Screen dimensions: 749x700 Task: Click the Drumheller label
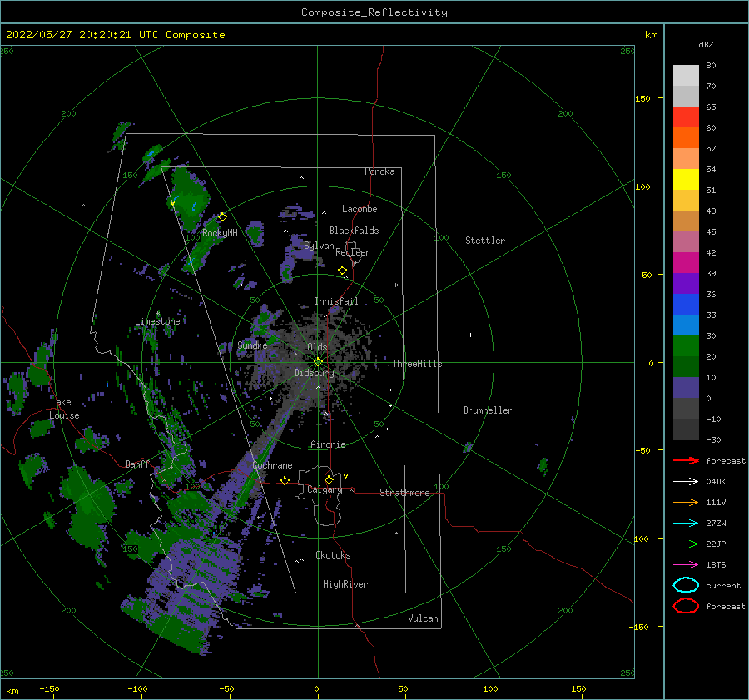coord(488,410)
